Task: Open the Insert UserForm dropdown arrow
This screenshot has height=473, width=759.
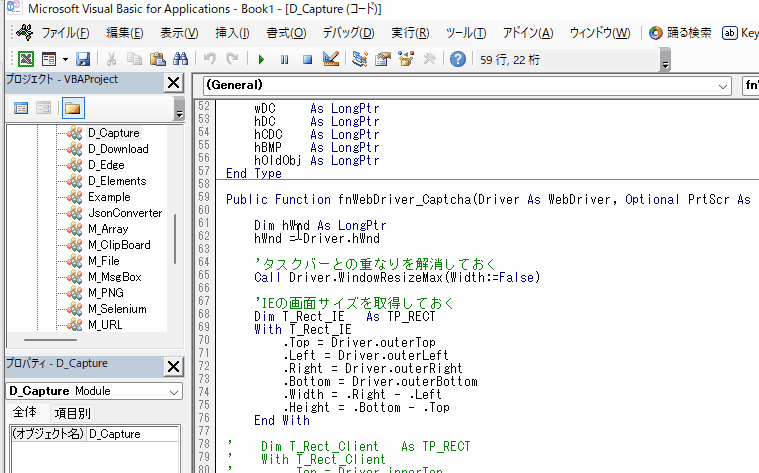Action: tap(65, 60)
